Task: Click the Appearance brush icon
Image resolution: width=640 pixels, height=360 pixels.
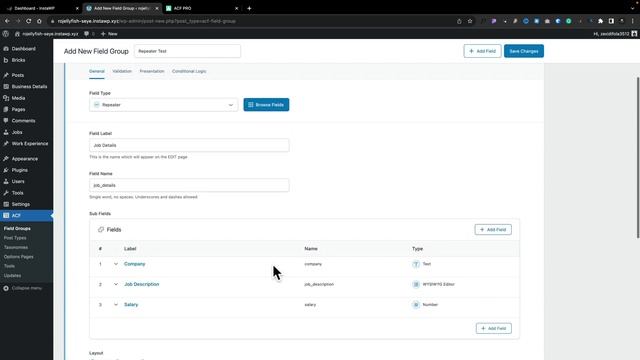Action: click(x=6, y=159)
